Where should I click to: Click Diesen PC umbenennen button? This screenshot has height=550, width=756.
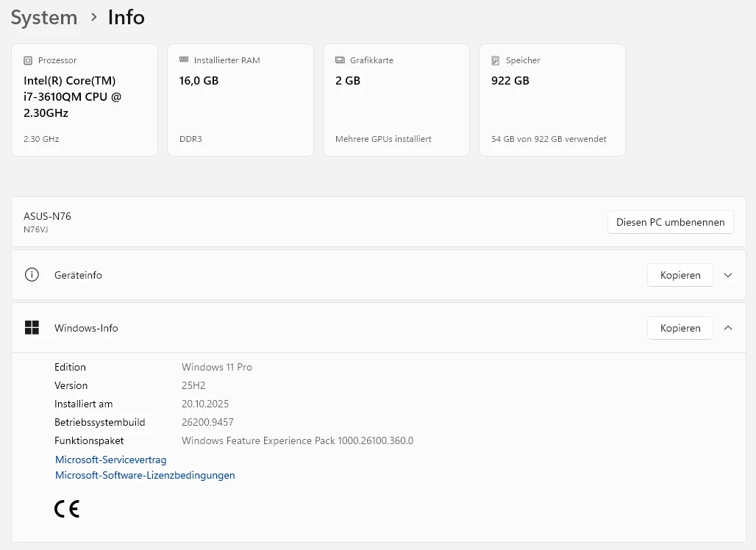pos(670,222)
